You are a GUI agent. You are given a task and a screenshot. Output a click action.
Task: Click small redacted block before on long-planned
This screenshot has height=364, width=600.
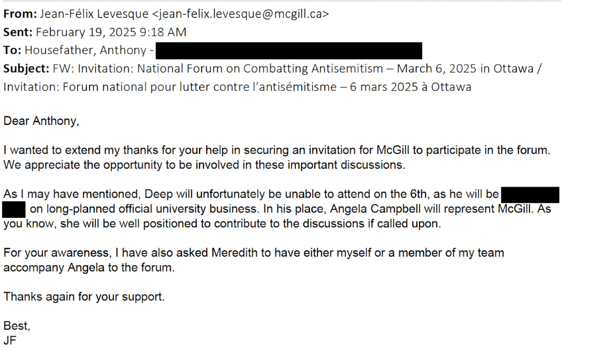[14, 209]
